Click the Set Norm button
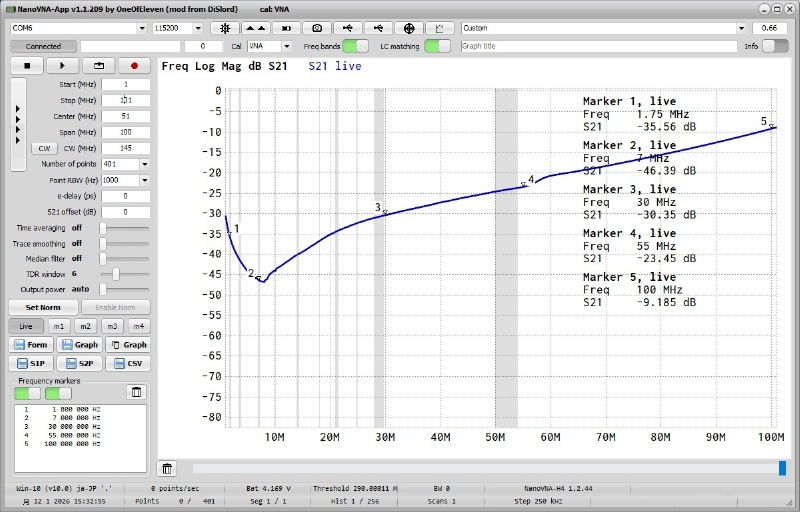 41,307
